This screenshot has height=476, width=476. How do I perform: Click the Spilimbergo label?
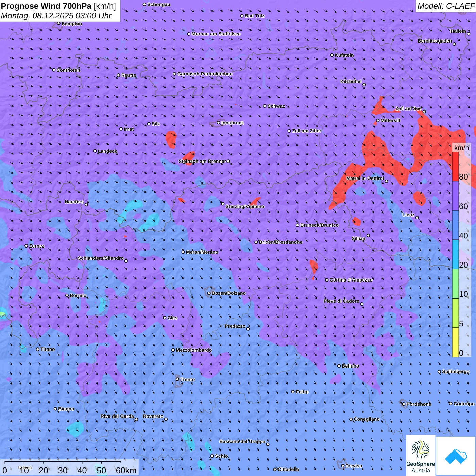pyautogui.click(x=456, y=371)
